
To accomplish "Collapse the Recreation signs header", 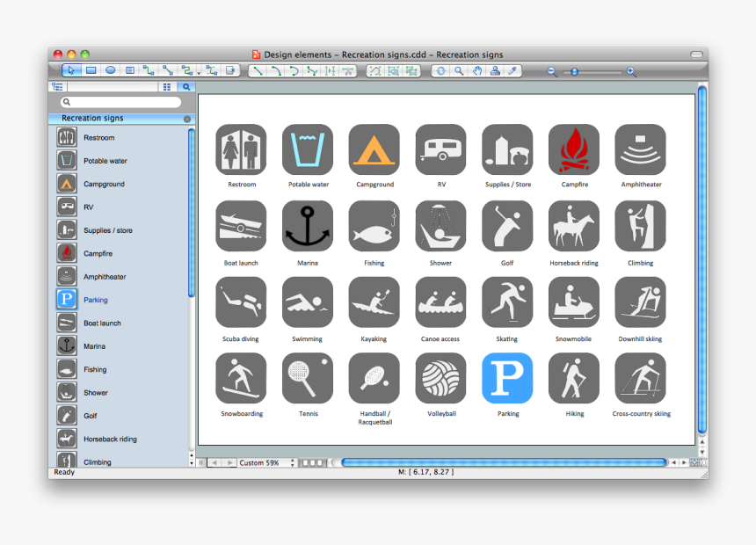I will click(x=91, y=118).
